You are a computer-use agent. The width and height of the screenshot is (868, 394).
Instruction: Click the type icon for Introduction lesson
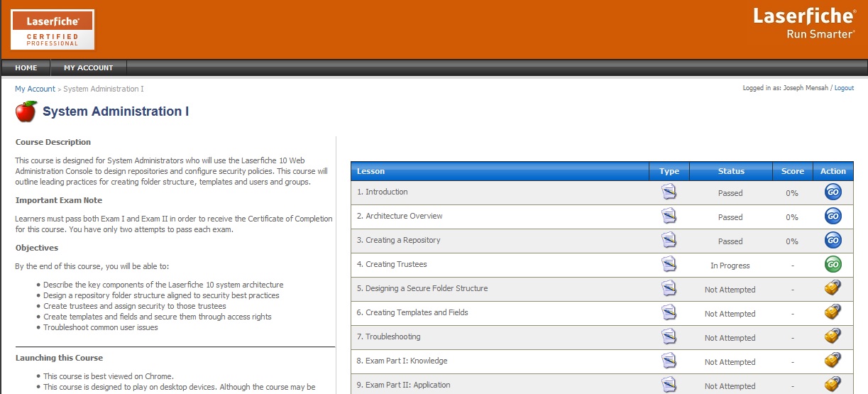[669, 192]
